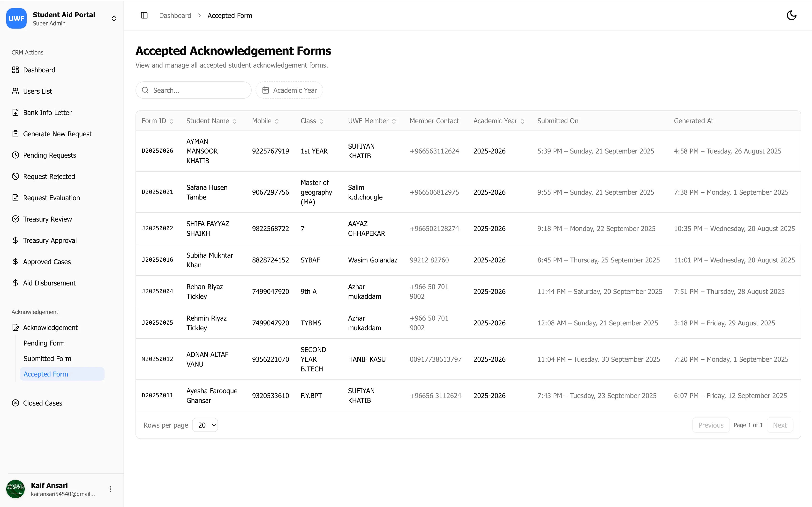Toggle the sidebar panel icon
Screen dimensions: 812x507
144,15
